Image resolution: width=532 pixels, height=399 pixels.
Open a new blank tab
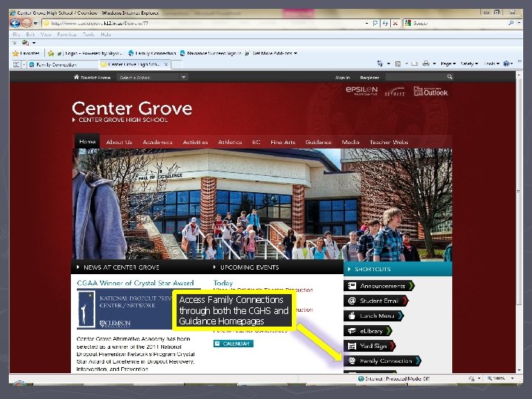click(x=177, y=64)
